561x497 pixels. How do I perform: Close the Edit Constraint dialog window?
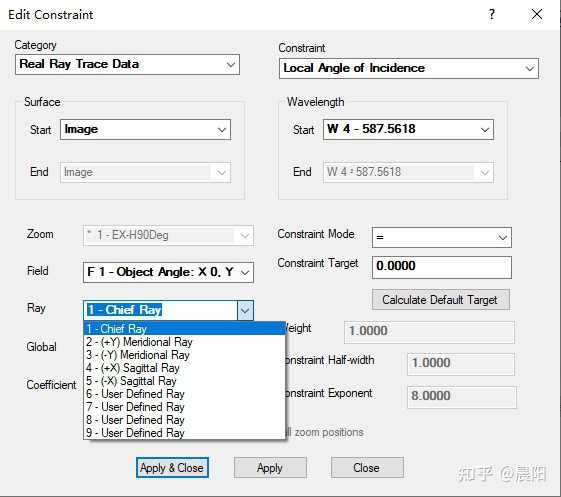point(537,14)
